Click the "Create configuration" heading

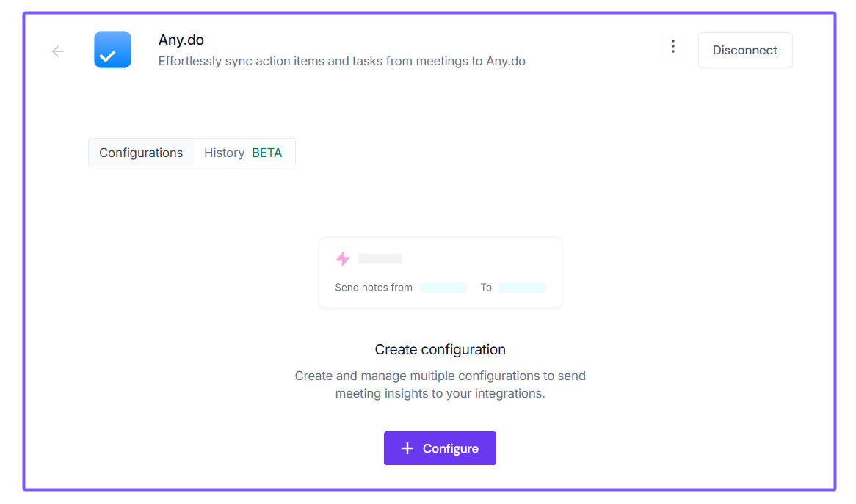tap(440, 349)
